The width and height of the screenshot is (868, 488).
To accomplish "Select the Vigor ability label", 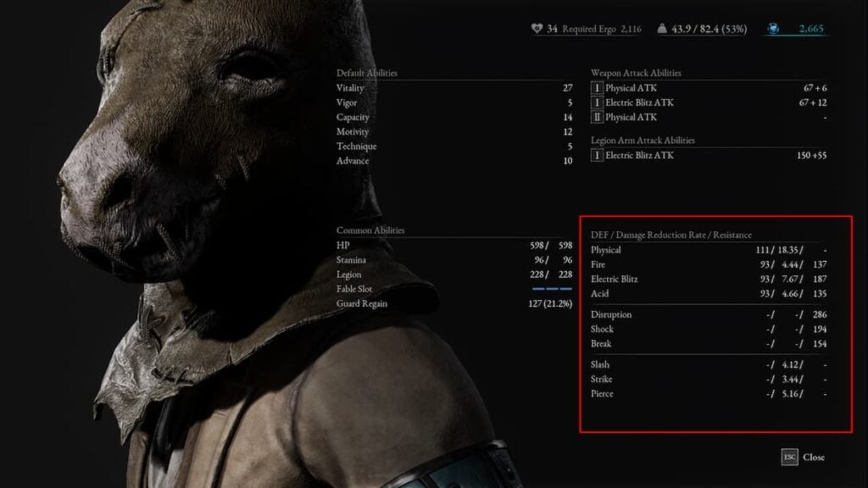I will [x=347, y=103].
